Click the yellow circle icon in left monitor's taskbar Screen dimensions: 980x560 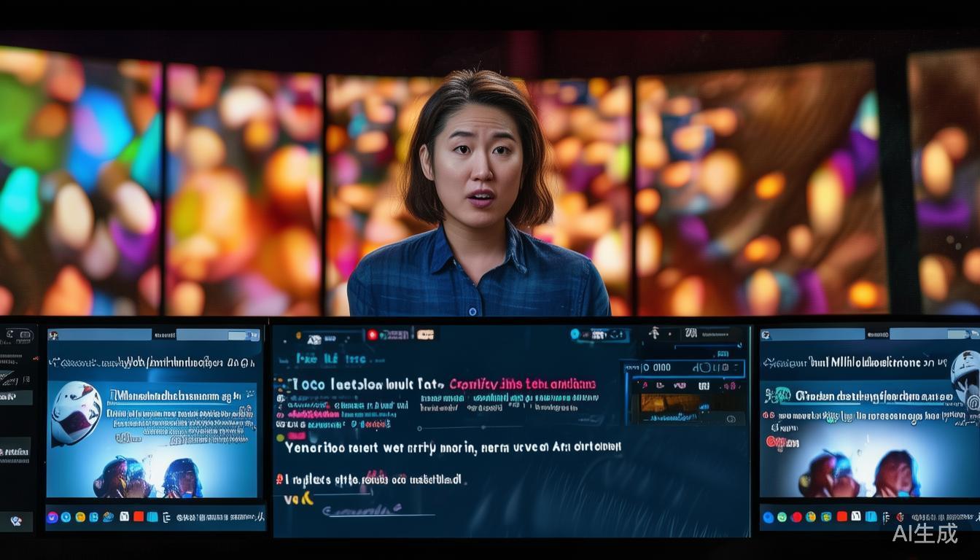[80, 517]
